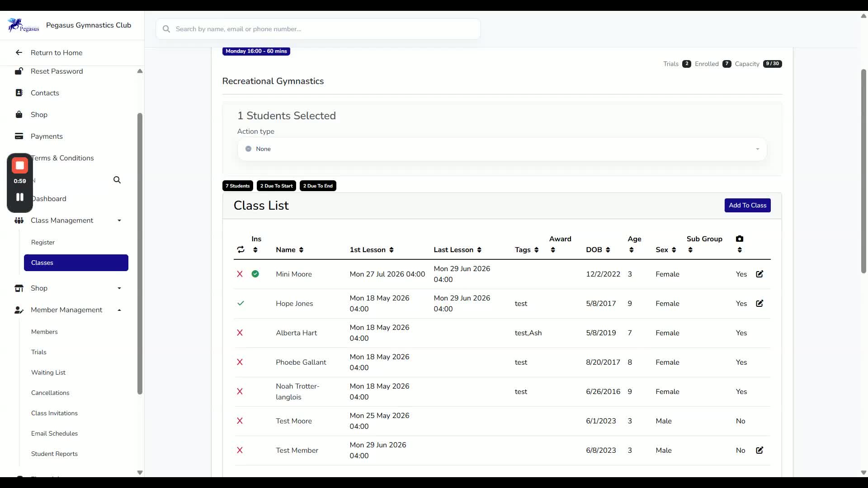This screenshot has width=868, height=488.
Task: Click the Return to Home arrow
Action: click(19, 52)
